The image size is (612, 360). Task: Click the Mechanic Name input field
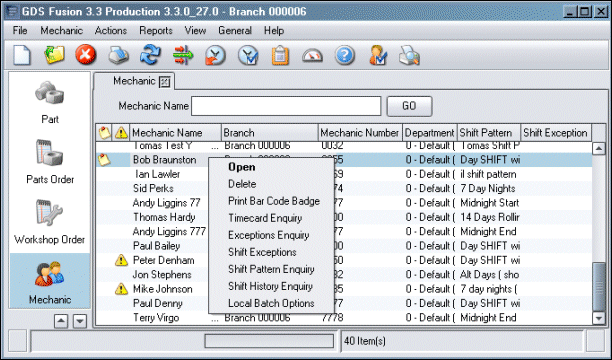click(286, 106)
